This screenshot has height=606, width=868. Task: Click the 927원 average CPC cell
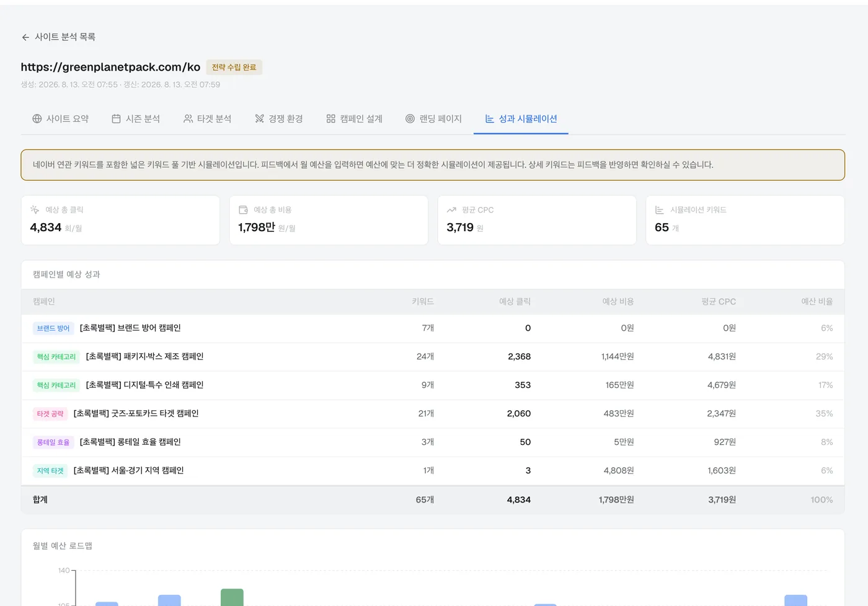(725, 442)
